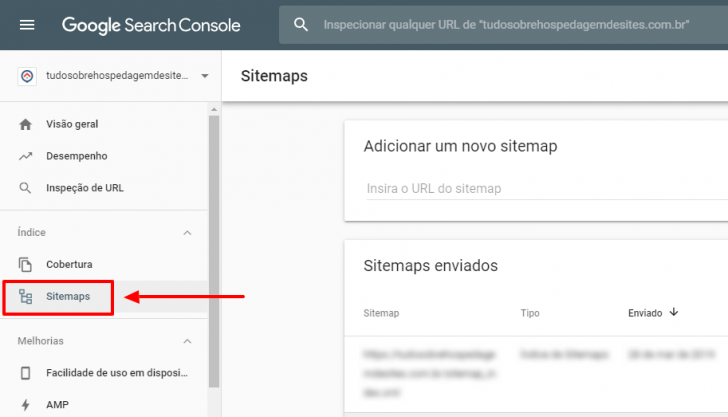728x417 pixels.
Task: Select Sitemaps in the sidebar
Action: pyautogui.click(x=68, y=296)
